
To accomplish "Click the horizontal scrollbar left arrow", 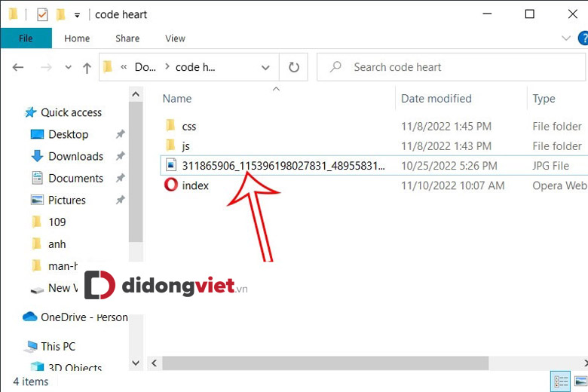I will (x=154, y=363).
